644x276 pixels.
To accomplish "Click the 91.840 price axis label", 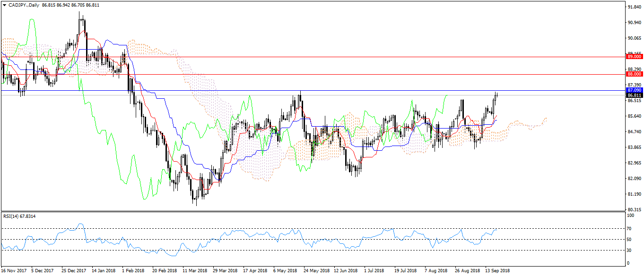I will [633, 7].
